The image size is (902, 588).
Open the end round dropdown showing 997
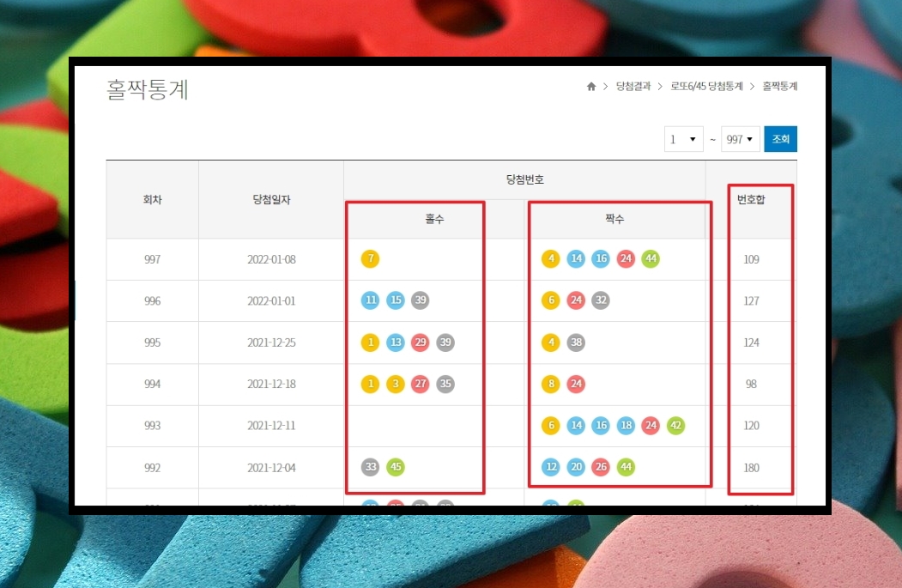click(741, 139)
